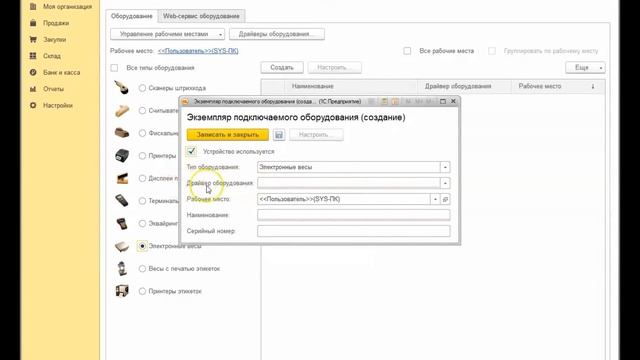Image resolution: width=640 pixels, height=360 pixels.
Task: Select Терминалы radio button
Action: [142, 201]
